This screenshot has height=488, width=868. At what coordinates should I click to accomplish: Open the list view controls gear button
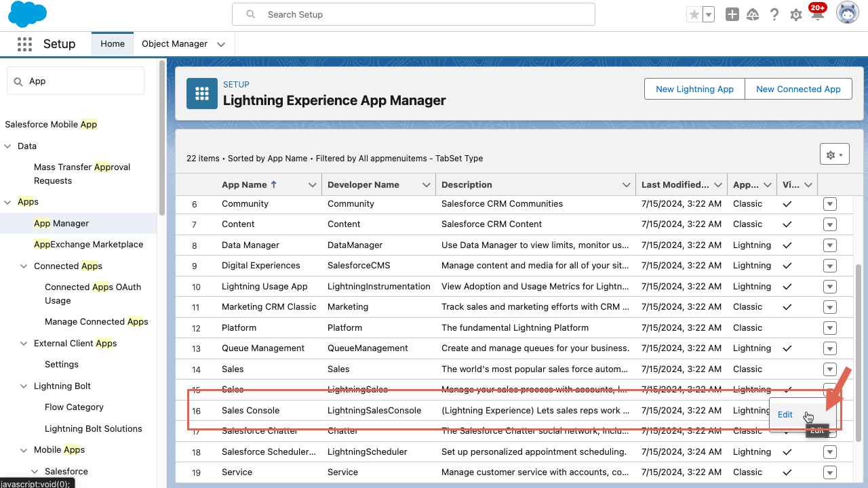[835, 155]
